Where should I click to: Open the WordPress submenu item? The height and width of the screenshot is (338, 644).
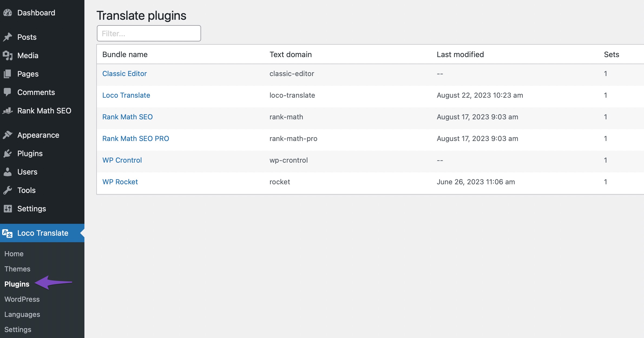point(22,299)
